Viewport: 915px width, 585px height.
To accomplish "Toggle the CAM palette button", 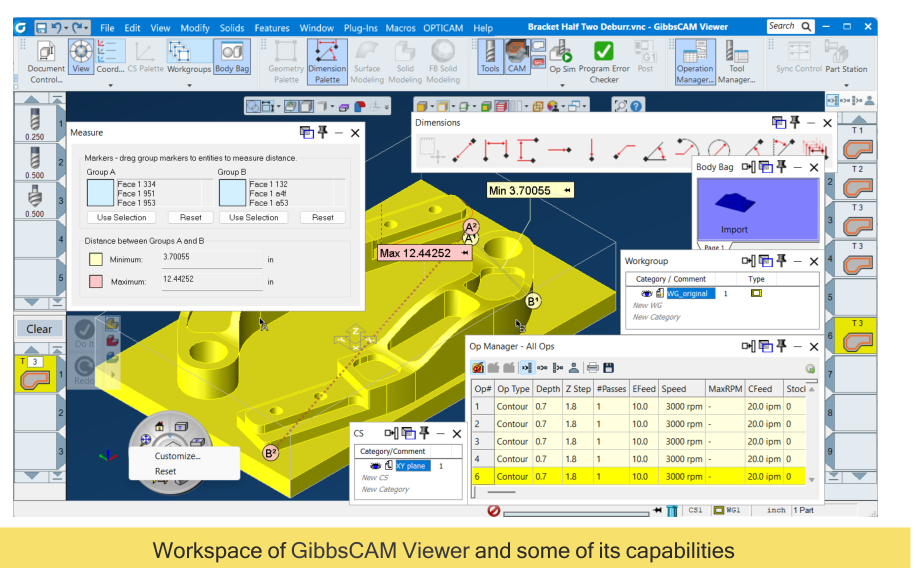I will coord(516,57).
